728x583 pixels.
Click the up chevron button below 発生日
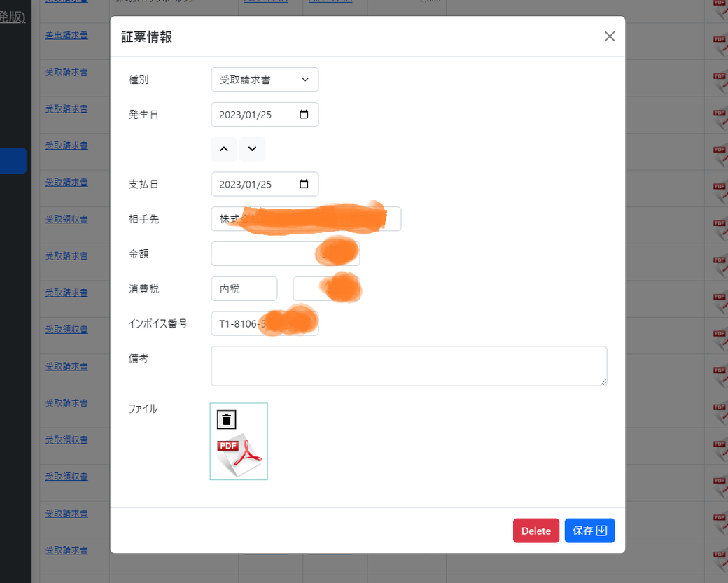[223, 149]
